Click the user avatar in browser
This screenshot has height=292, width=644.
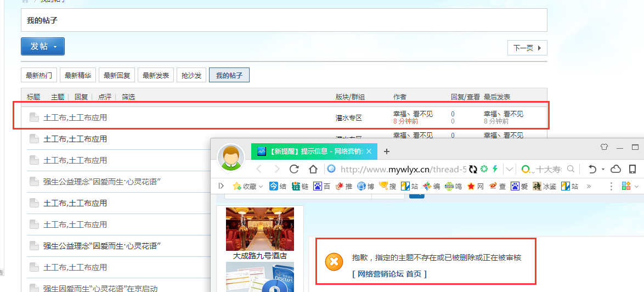(231, 158)
